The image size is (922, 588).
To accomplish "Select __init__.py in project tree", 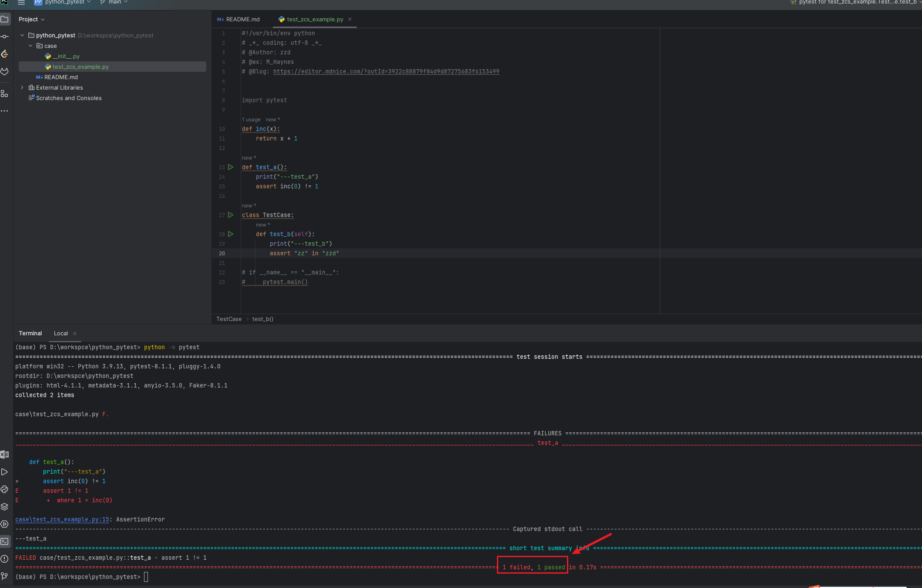I will click(x=66, y=57).
